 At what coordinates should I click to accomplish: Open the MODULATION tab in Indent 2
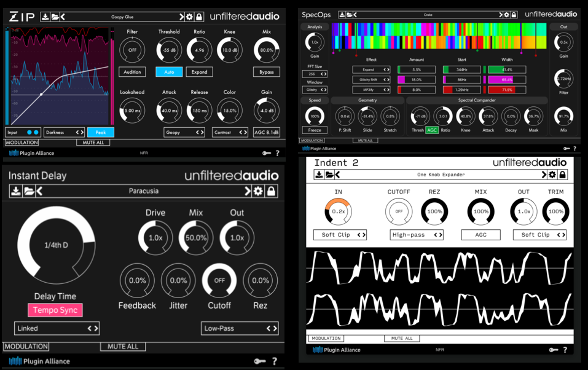pos(326,338)
